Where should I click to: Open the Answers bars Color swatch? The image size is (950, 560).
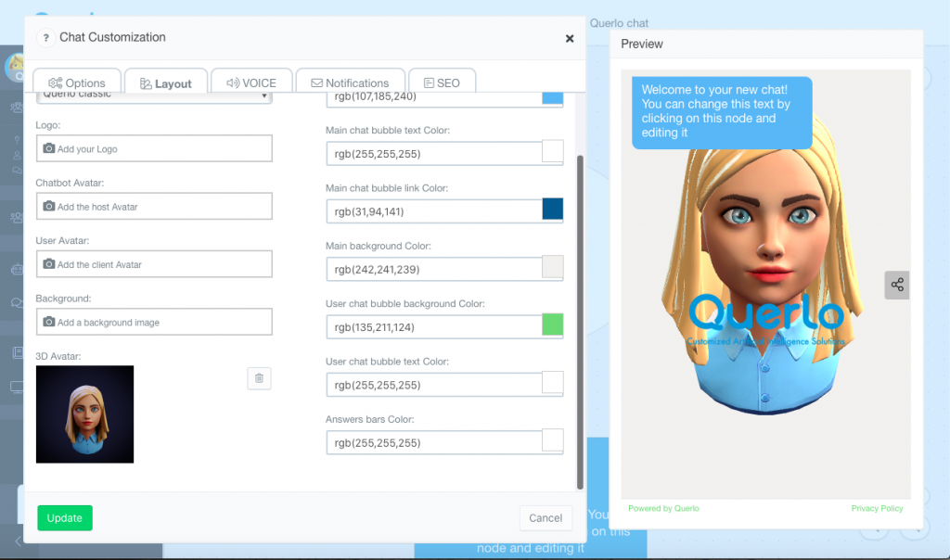(x=553, y=440)
